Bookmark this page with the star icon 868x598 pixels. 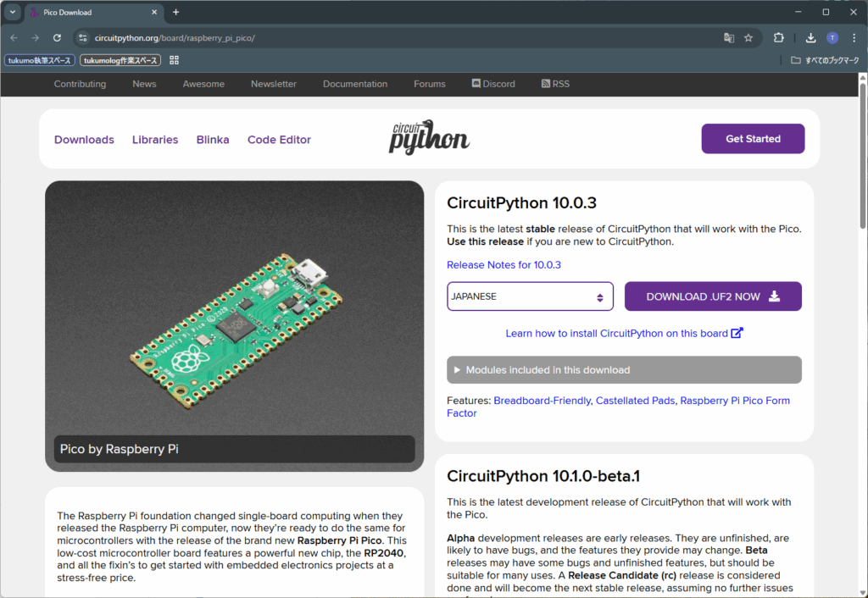748,38
